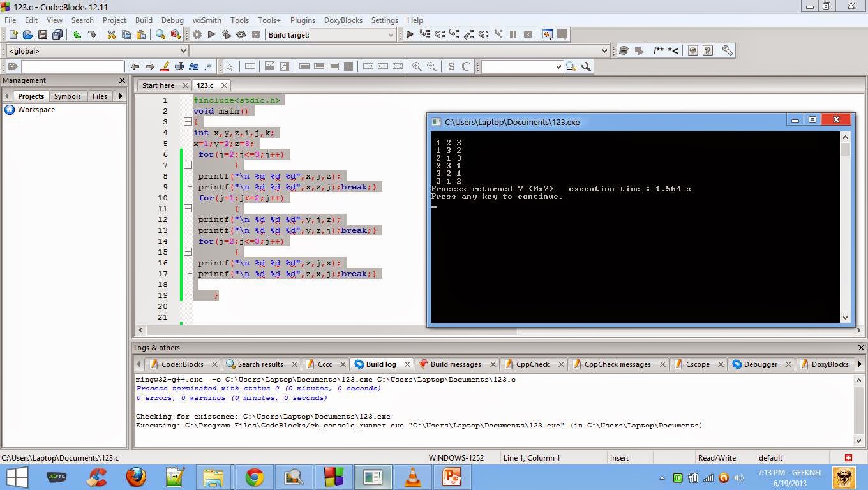Open DoxyBlocks preferences with the wrench icon
This screenshot has width=868, height=490.
click(728, 50)
